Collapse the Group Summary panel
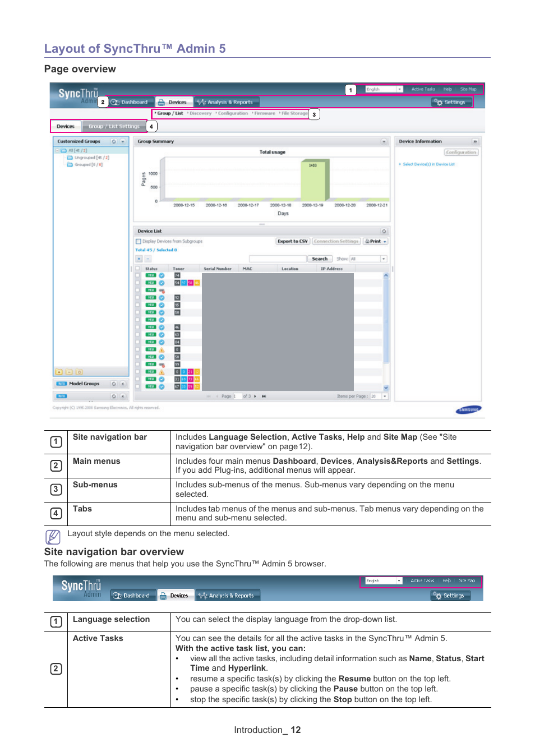This screenshot has width=535, height=756. point(384,141)
